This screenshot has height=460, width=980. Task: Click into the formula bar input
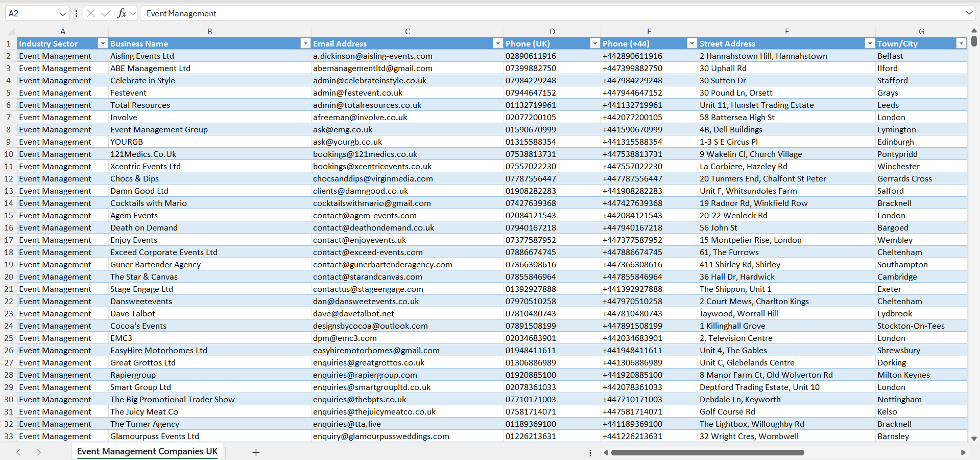(x=552, y=13)
